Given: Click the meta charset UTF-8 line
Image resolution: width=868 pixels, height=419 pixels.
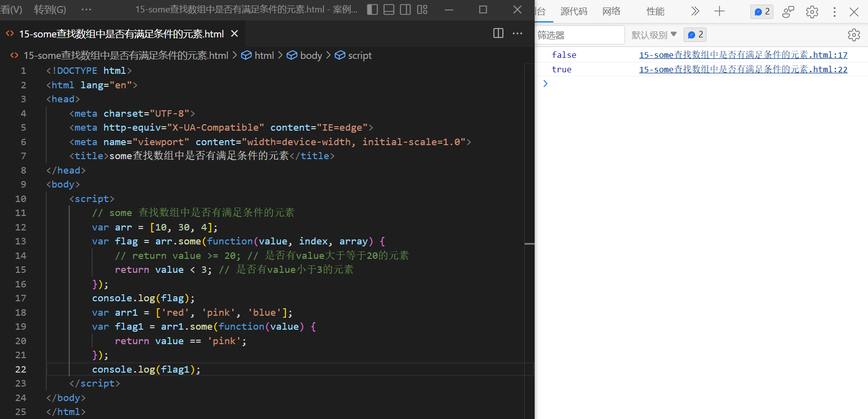Looking at the screenshot, I should pyautogui.click(x=132, y=114).
